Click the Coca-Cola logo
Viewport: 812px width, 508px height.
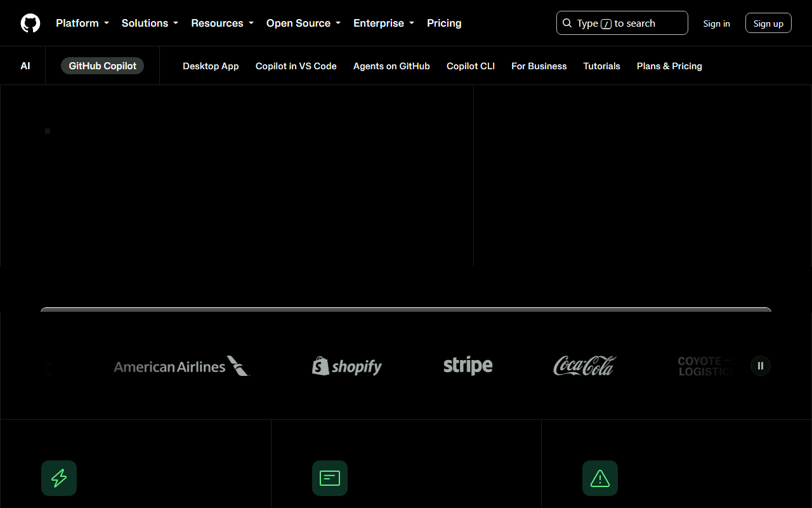click(x=585, y=366)
